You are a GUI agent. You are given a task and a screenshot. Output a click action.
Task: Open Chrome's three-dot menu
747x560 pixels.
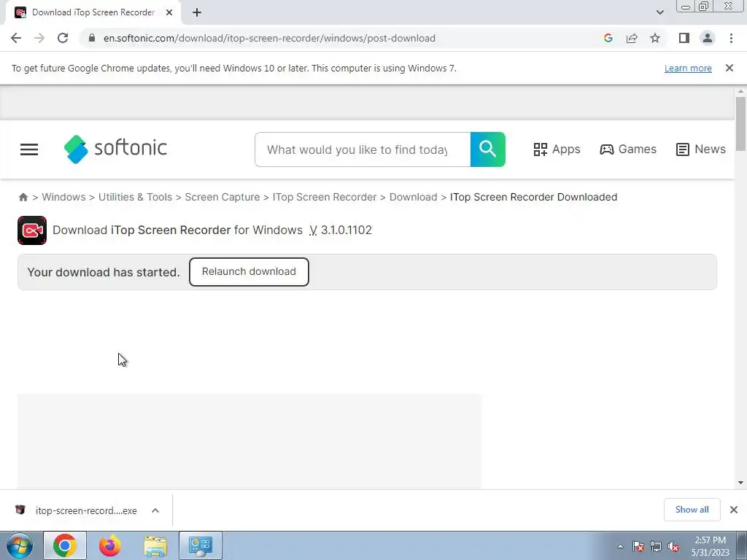tap(731, 38)
